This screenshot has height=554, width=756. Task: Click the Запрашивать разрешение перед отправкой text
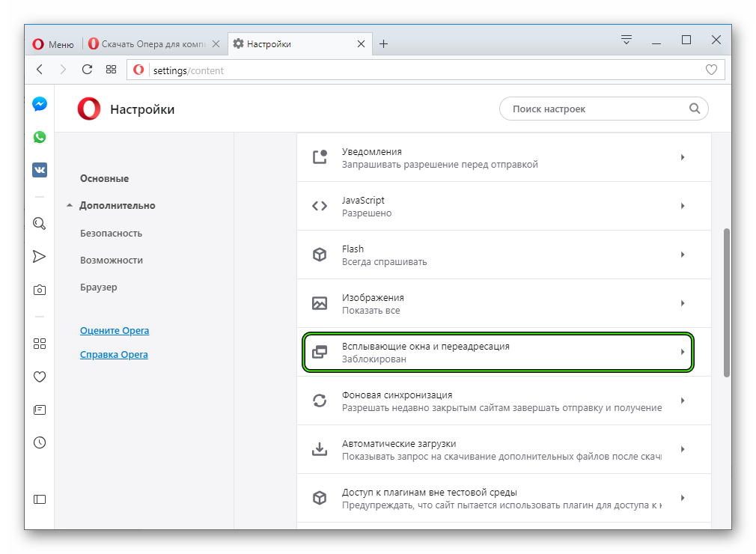439,165
